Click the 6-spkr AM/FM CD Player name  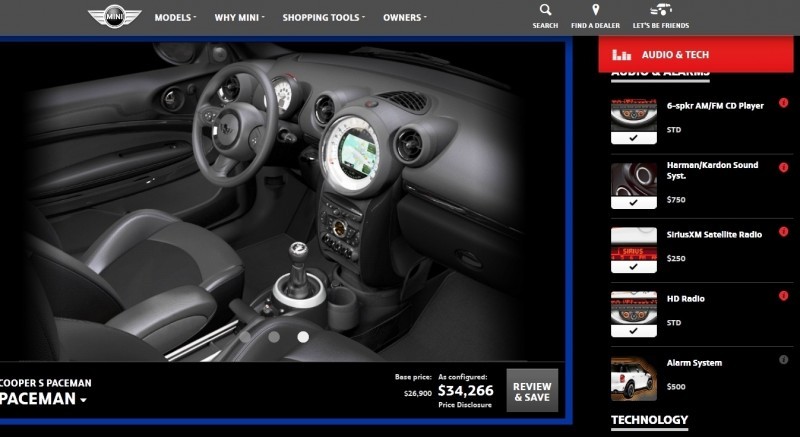tap(715, 106)
